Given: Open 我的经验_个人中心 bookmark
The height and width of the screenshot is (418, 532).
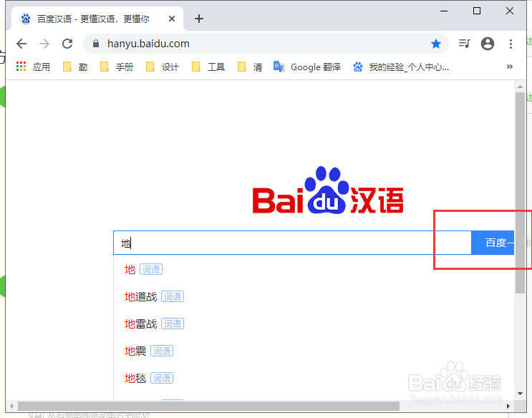Looking at the screenshot, I should [401, 67].
